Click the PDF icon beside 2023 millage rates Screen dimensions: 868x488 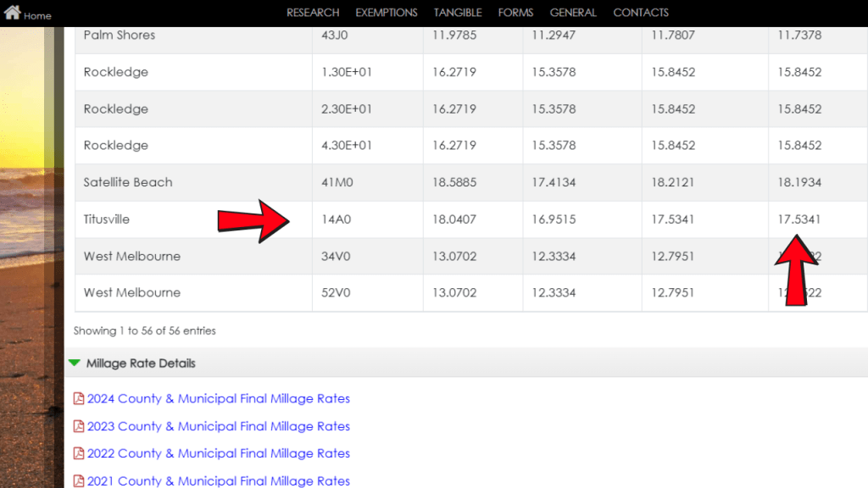(80, 426)
